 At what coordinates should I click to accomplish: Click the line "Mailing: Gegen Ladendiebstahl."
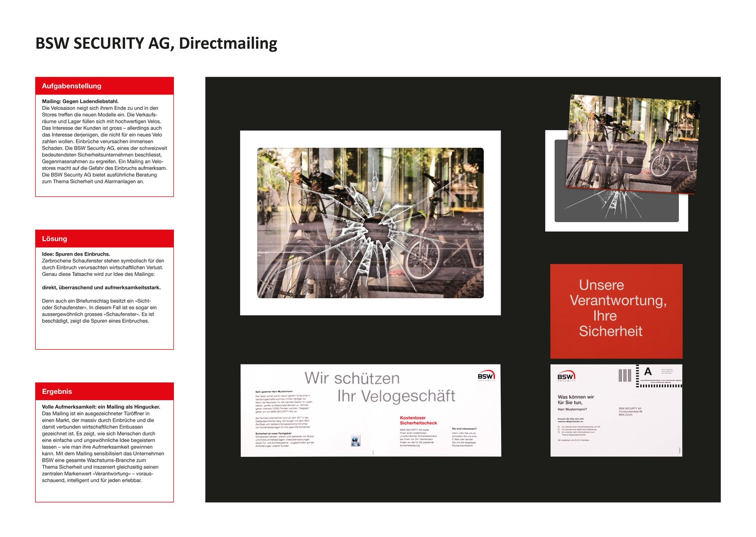[80, 101]
